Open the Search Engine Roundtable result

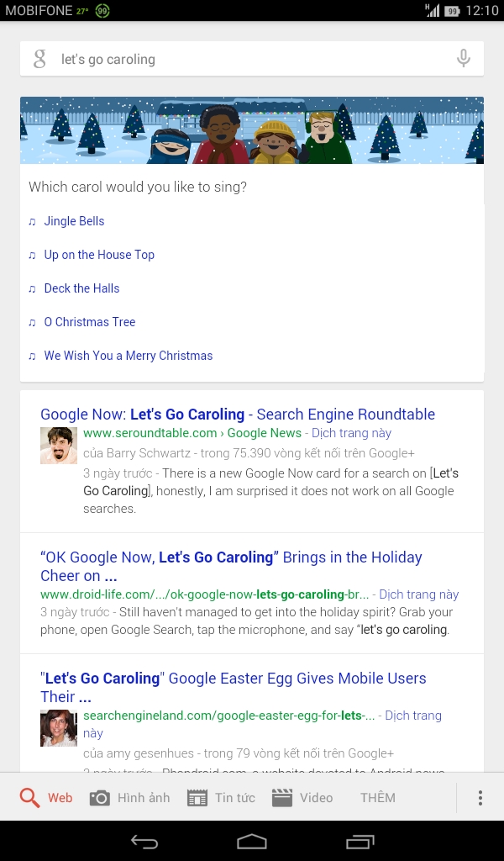(238, 415)
